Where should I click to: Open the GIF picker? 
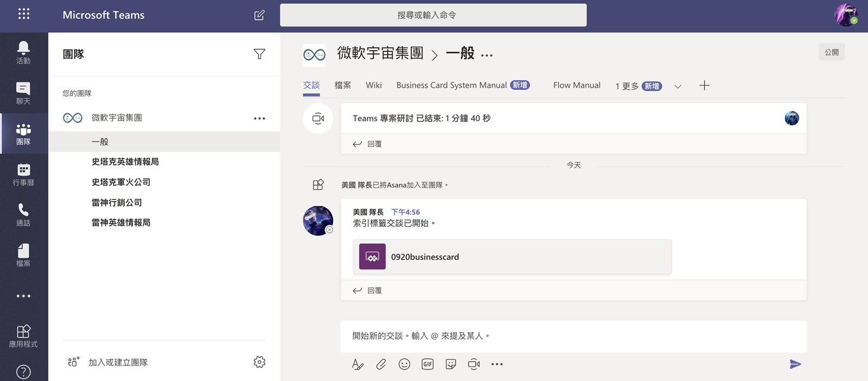[427, 364]
